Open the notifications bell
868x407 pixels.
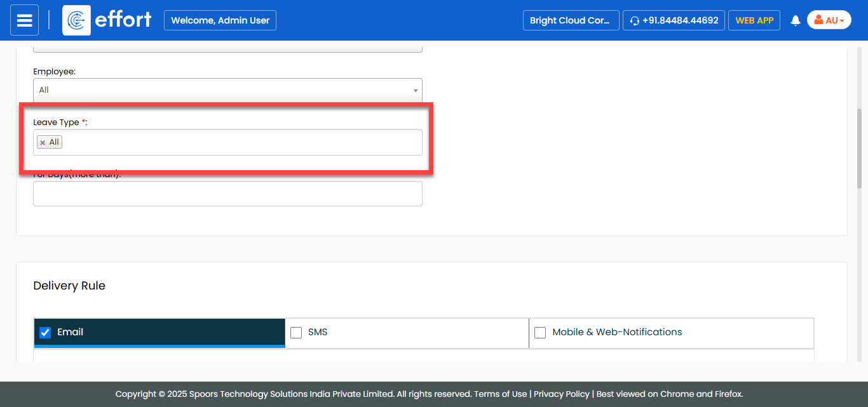(x=795, y=21)
